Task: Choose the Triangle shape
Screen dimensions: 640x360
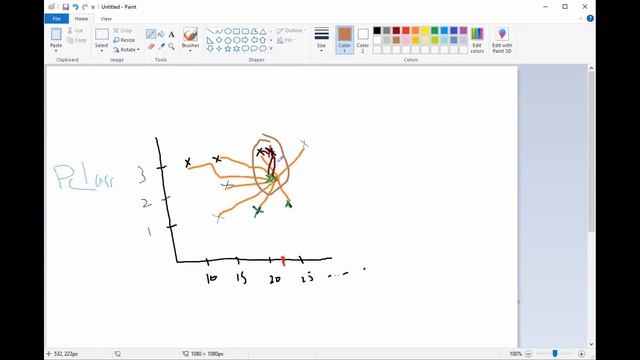Action: [x=263, y=31]
